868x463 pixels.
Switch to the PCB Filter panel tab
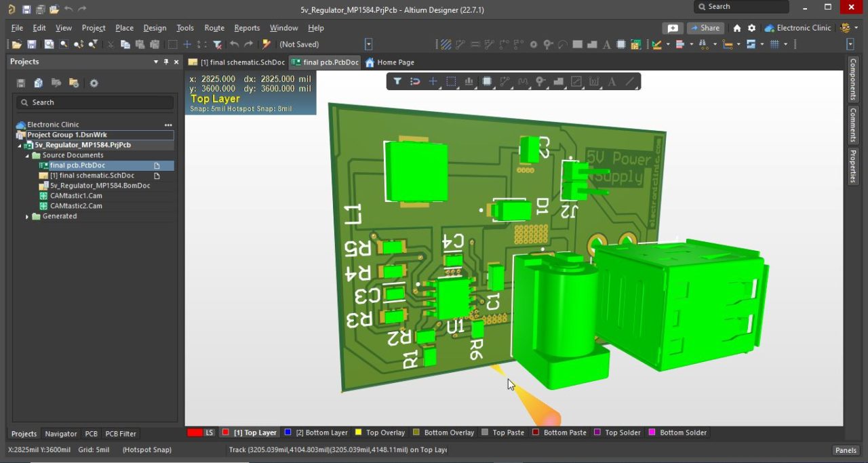click(x=121, y=434)
